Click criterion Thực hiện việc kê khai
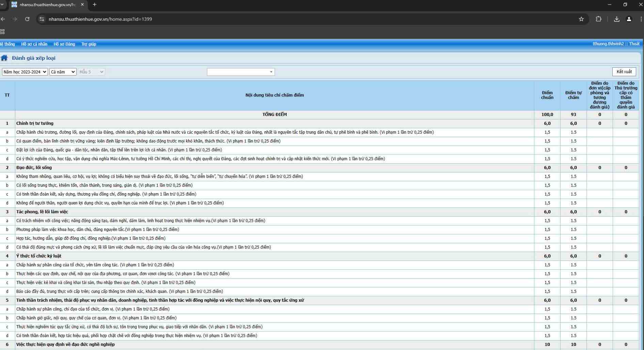 (x=106, y=282)
